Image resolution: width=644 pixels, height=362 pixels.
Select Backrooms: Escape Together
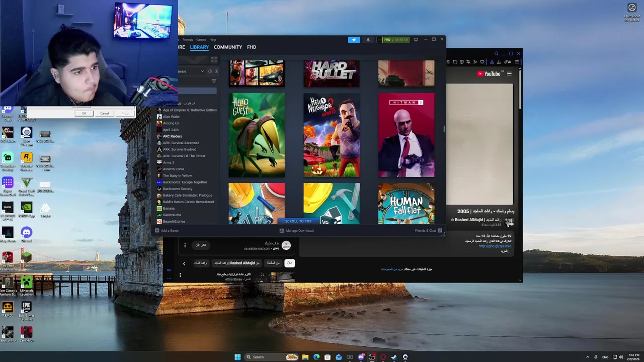click(x=182, y=182)
